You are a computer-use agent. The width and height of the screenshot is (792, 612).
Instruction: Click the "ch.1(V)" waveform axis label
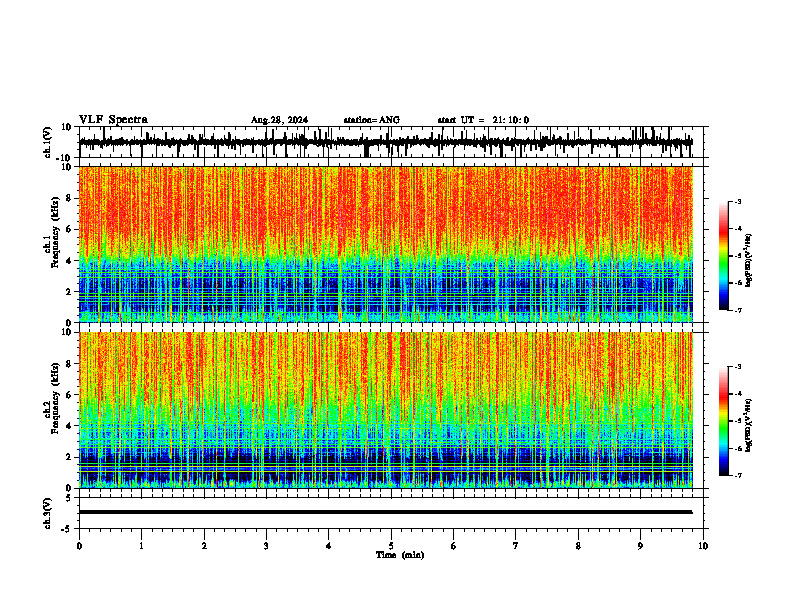pyautogui.click(x=47, y=142)
